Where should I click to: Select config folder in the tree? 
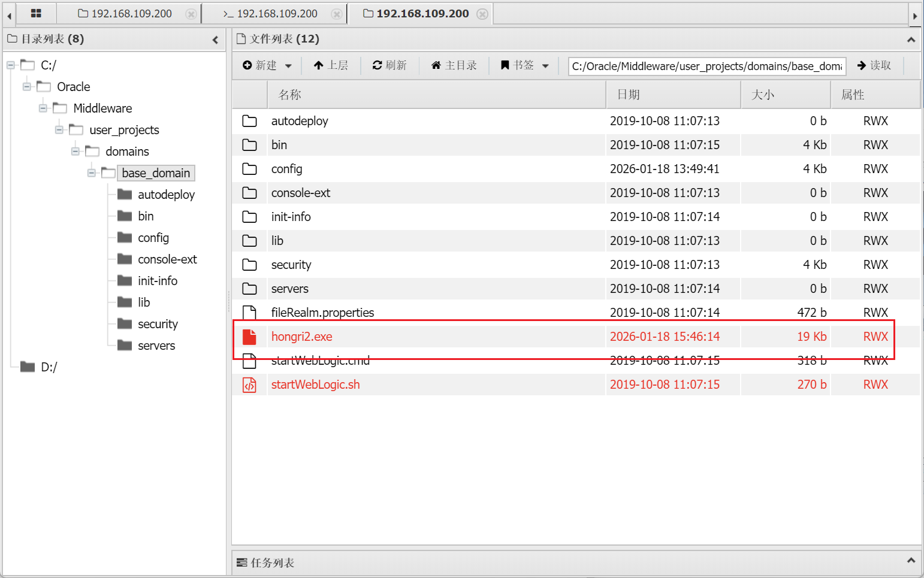click(x=153, y=238)
